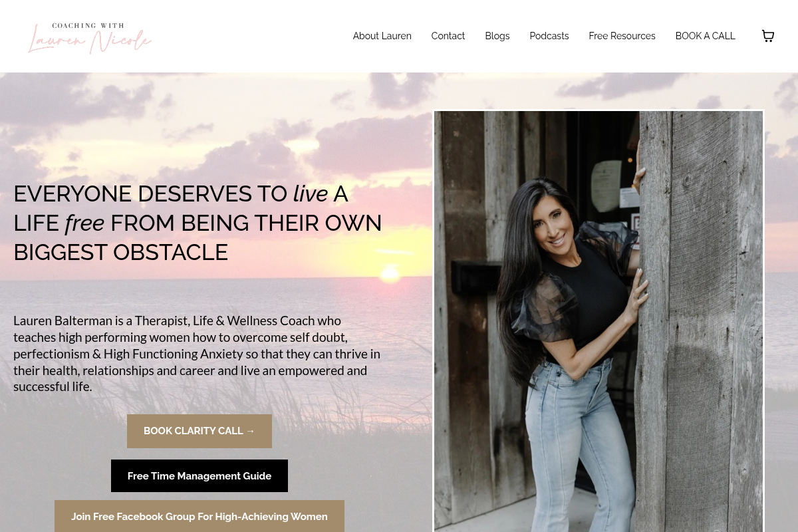Click the Coaching with Lauren Nicole logo
The image size is (798, 532).
coord(90,38)
